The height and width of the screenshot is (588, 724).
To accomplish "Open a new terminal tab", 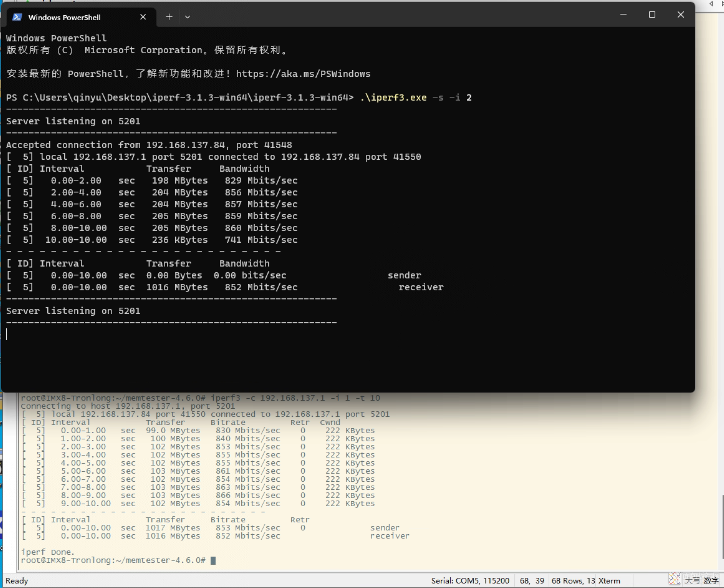I will pos(169,17).
